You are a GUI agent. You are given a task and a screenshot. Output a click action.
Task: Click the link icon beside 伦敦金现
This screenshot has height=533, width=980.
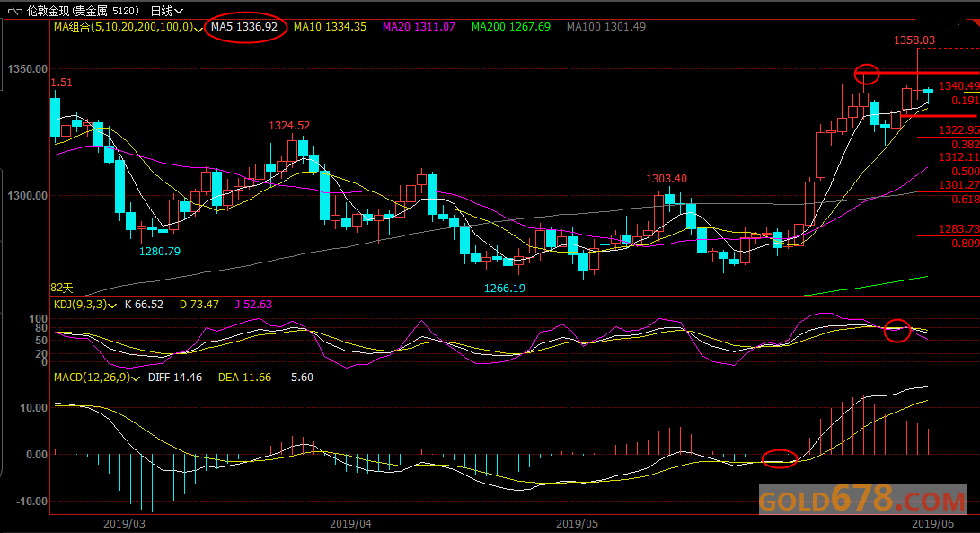[15, 12]
